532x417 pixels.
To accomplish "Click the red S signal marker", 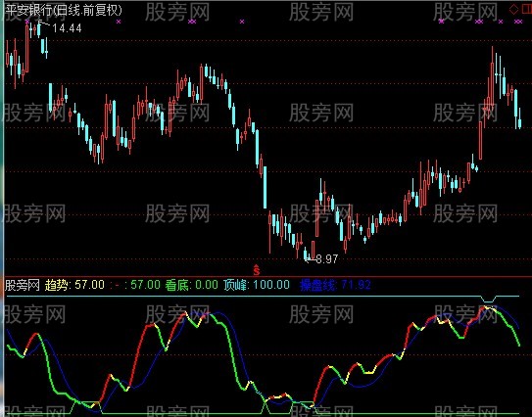I will point(257,270).
